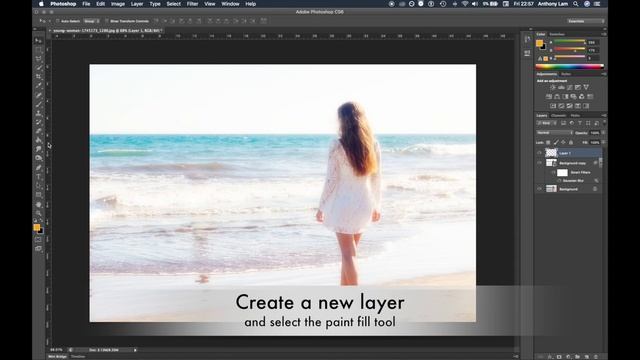Screen dimensions: 640x360
Task: Select the Horizontal Type tool
Action: (38, 176)
